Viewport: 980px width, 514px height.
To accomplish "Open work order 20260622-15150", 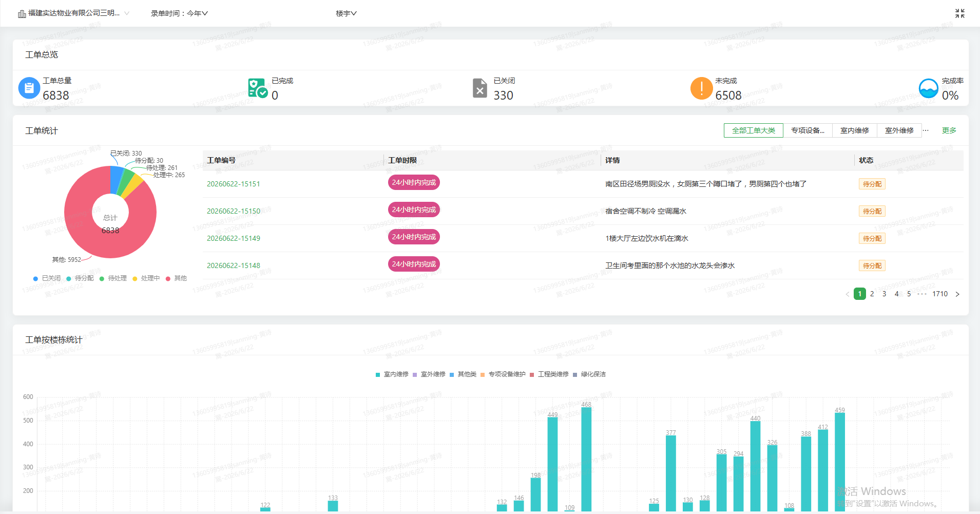I will point(234,211).
